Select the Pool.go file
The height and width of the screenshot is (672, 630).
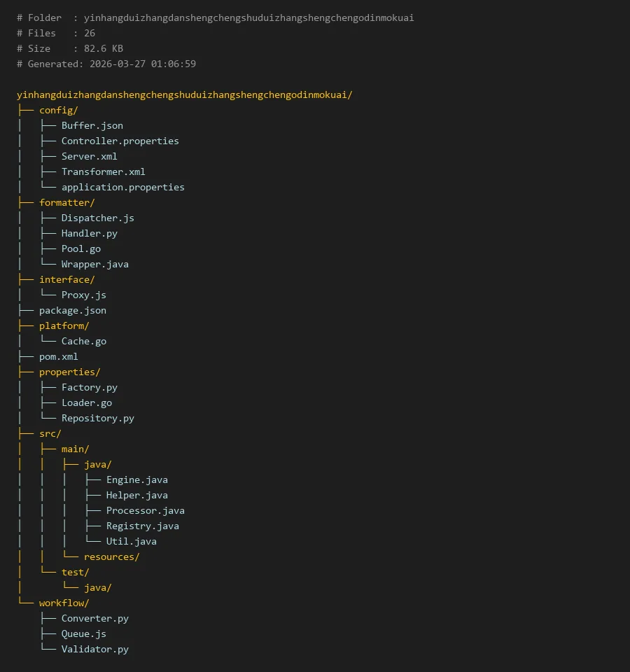click(80, 248)
